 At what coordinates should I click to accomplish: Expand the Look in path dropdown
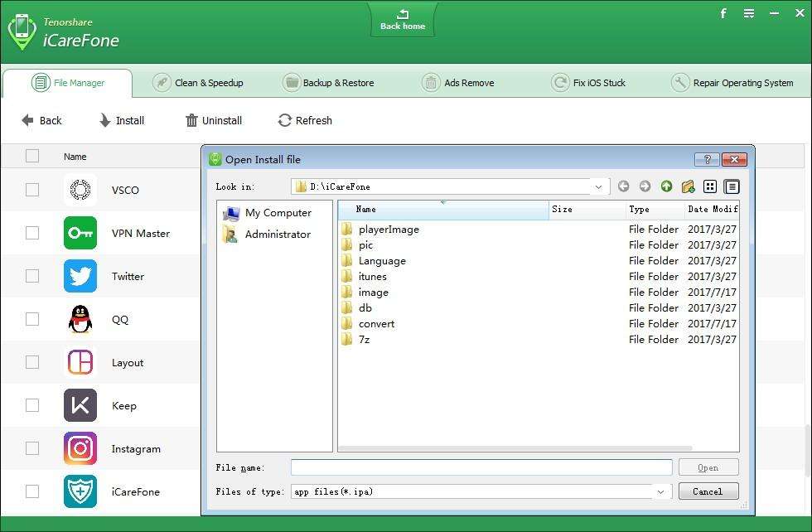pyautogui.click(x=598, y=186)
